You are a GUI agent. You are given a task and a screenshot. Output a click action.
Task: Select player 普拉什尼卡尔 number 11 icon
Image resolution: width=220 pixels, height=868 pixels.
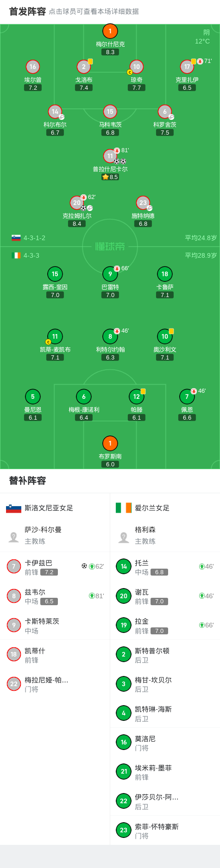[110, 156]
